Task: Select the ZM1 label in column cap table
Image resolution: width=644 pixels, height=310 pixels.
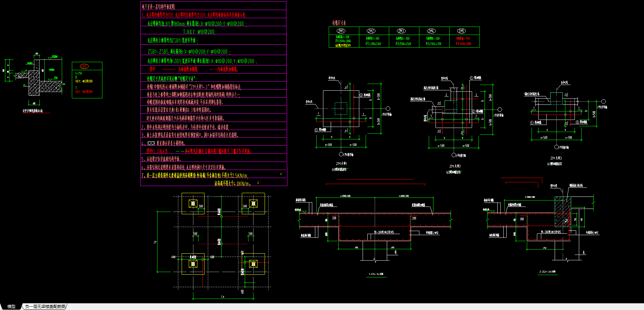Action: [341, 31]
